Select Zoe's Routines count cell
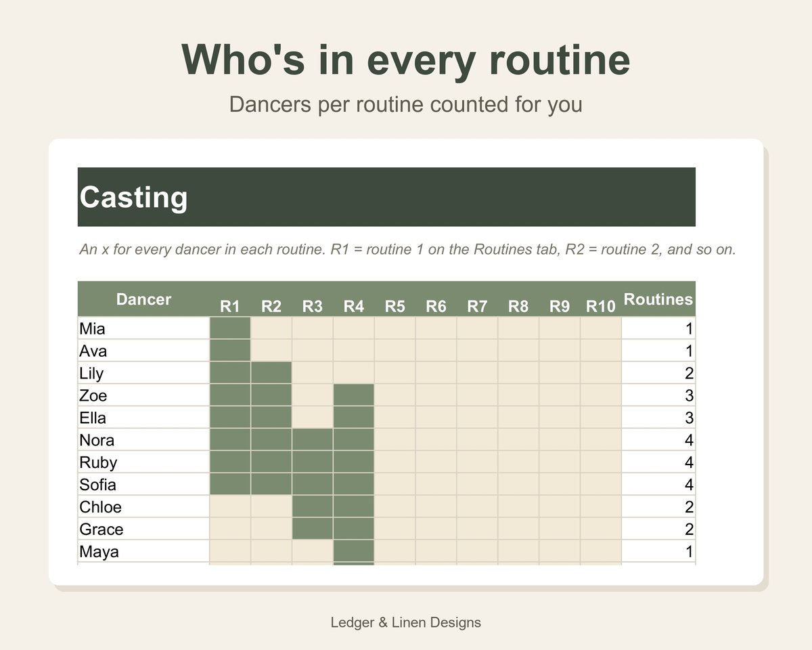Screen dimensions: 812x650 pos(658,395)
